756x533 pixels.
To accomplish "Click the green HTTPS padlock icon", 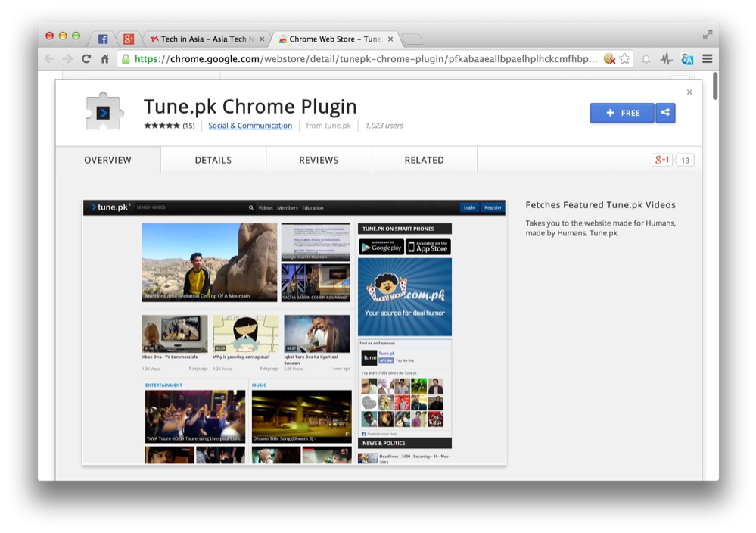I will [126, 59].
